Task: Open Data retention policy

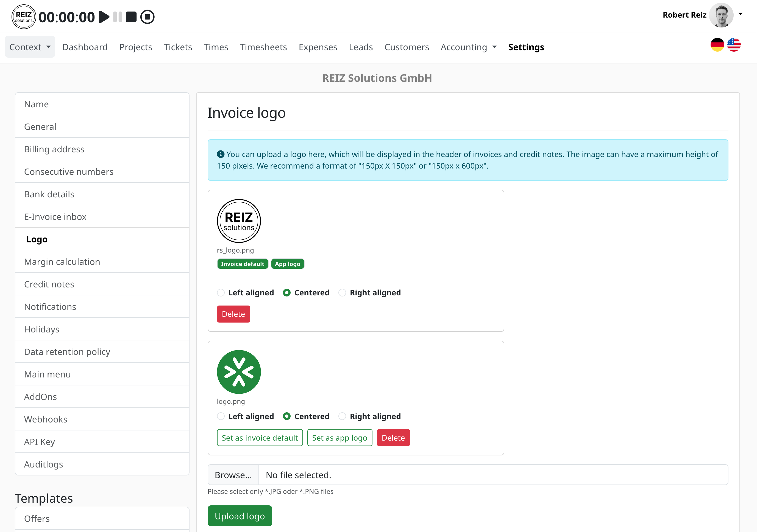Action: [102, 352]
